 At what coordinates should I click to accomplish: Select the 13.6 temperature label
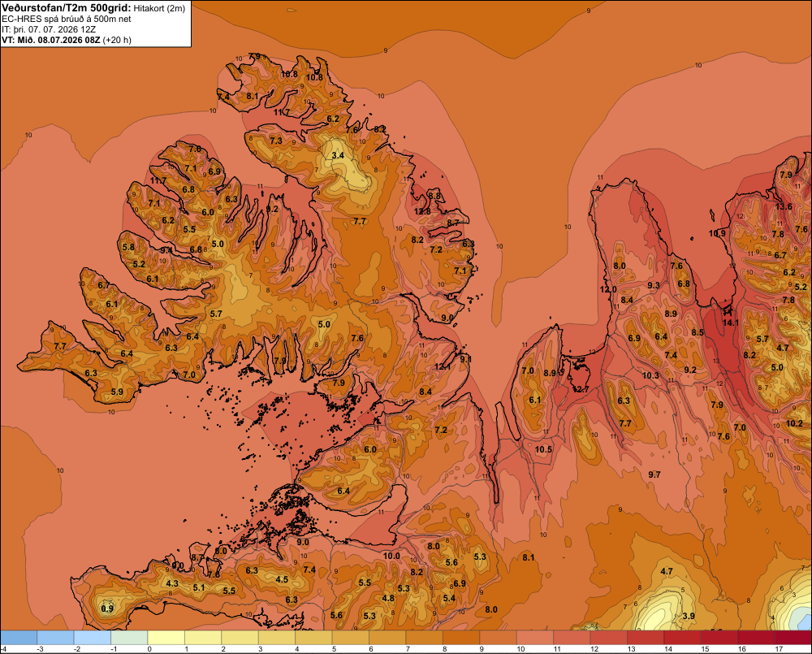tap(784, 206)
